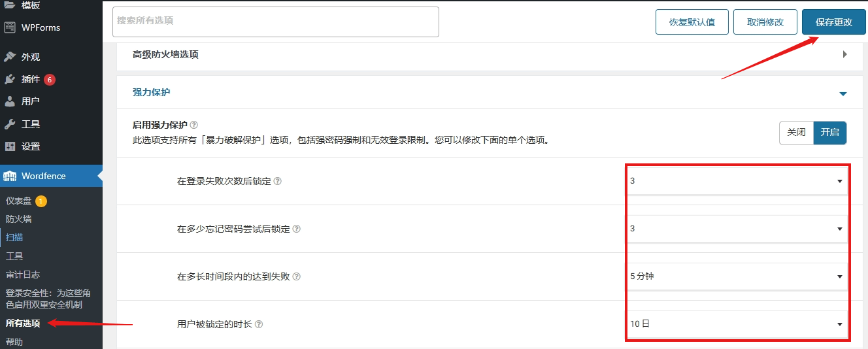Viewport: 868px width, 349px height.
Task: Open the forgot password attempts dropdown
Action: pyautogui.click(x=737, y=229)
